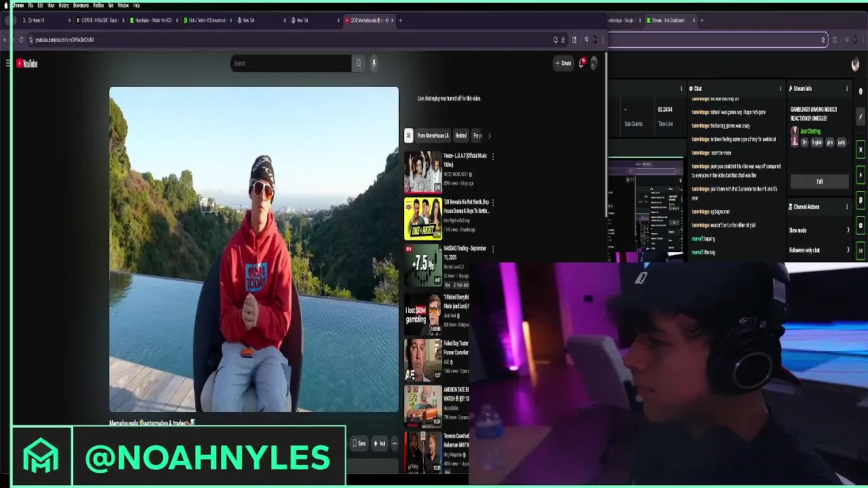The height and width of the screenshot is (488, 868).
Task: Click the YouTube logo
Action: [x=27, y=64]
